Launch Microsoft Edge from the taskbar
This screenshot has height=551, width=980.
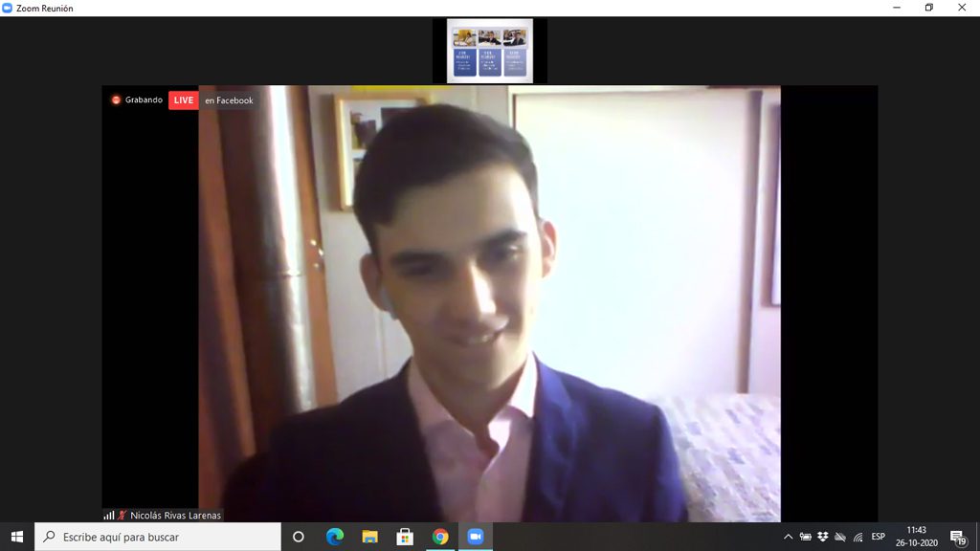pos(334,537)
